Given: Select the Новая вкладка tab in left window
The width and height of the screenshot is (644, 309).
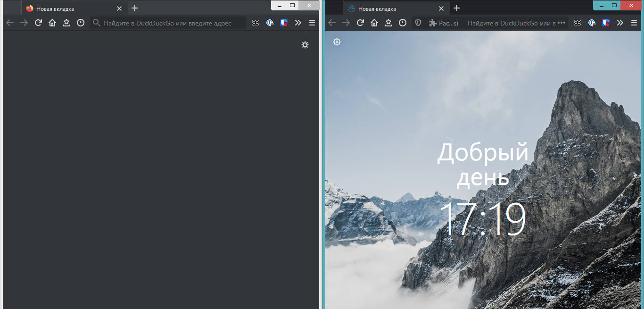Looking at the screenshot, I should pos(74,8).
